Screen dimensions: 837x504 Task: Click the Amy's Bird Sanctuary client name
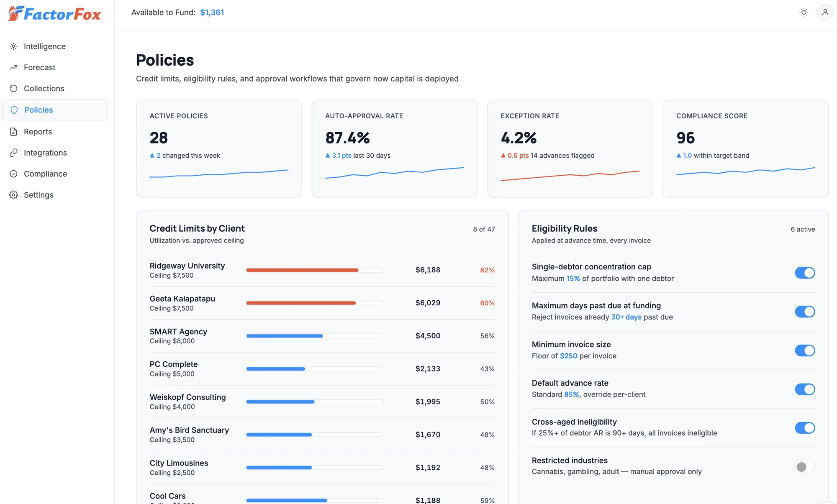click(x=189, y=430)
